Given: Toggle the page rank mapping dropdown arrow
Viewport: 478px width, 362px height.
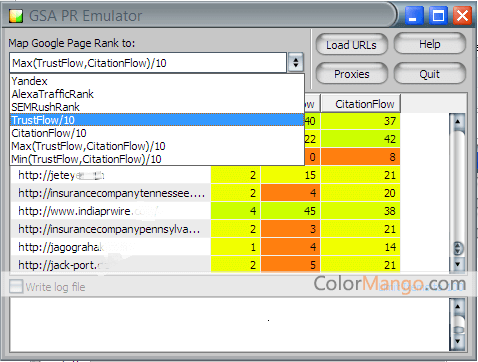Looking at the screenshot, I should tap(295, 62).
